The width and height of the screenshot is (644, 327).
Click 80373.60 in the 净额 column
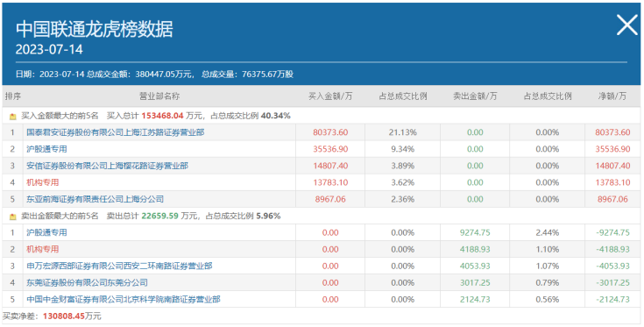tap(612, 132)
